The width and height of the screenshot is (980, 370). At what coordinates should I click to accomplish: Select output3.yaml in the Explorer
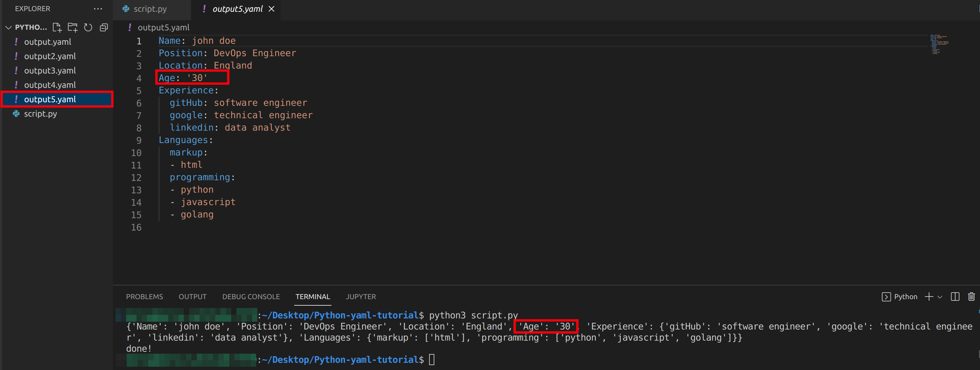click(x=50, y=70)
